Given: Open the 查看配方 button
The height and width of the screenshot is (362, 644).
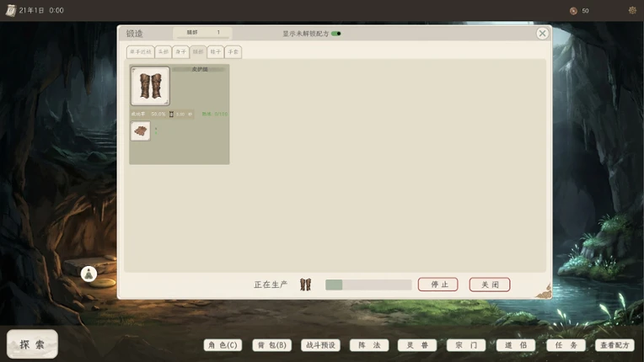Looking at the screenshot, I should tap(614, 345).
